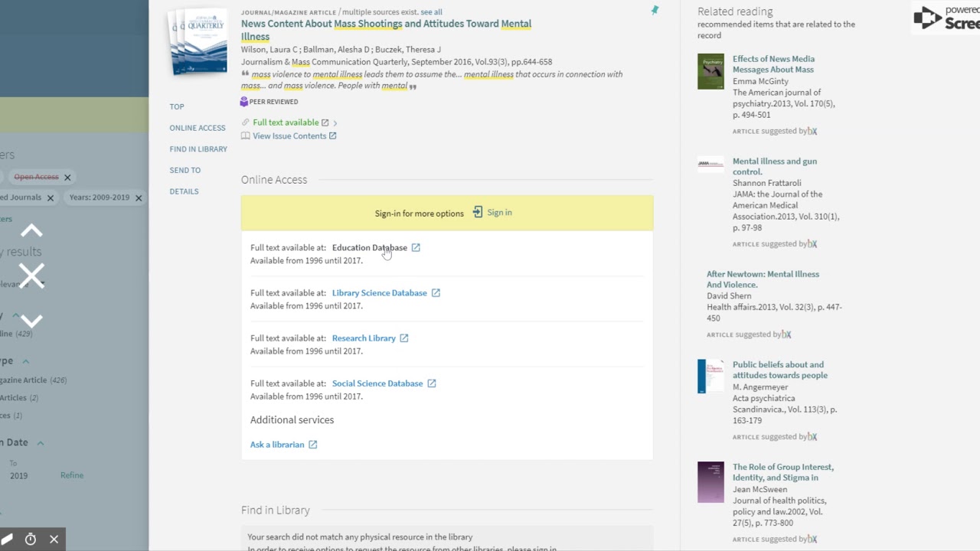Viewport: 980px width, 551px height.
Task: Click Ask a librarian link
Action: coord(277,445)
